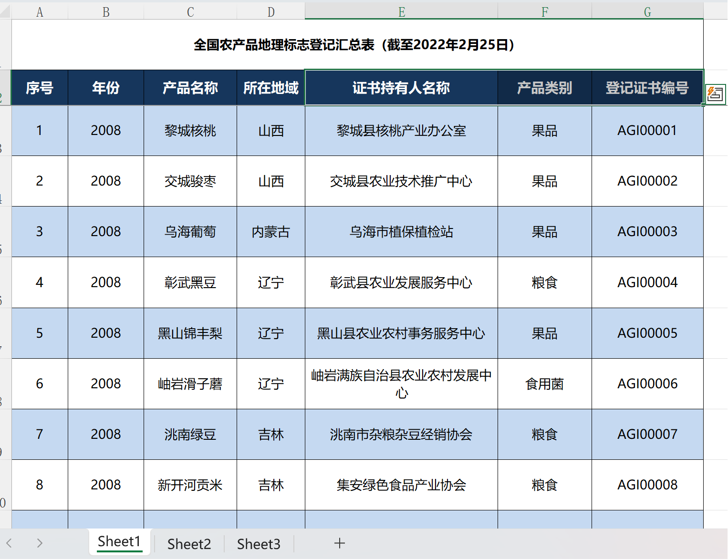Select certificate number AGI00008
This screenshot has height=560, width=728.
point(647,485)
